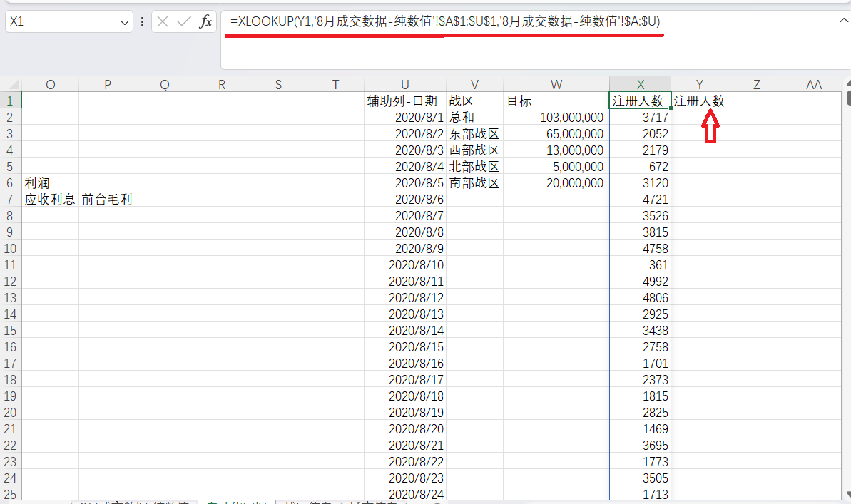851x504 pixels.
Task: Select the 103,000,000 target cell
Action: click(556, 118)
